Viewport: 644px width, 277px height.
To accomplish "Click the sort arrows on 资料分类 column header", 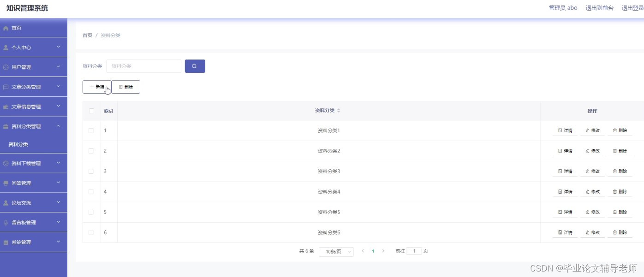I will 339,111.
